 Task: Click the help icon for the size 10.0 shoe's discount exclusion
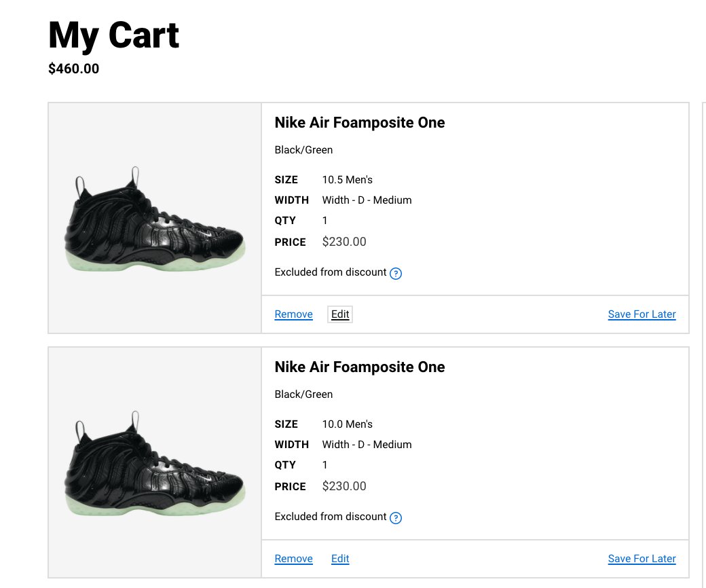point(396,518)
